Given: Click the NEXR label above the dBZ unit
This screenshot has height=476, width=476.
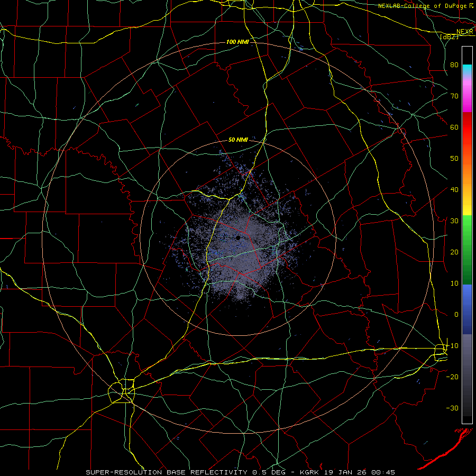Looking at the screenshot, I should point(464,32).
